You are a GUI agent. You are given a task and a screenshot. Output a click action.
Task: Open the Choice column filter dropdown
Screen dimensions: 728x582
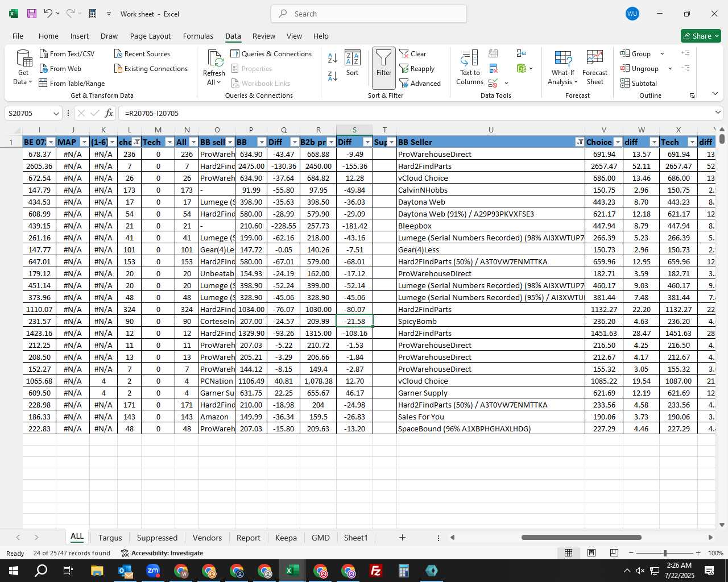pos(618,142)
